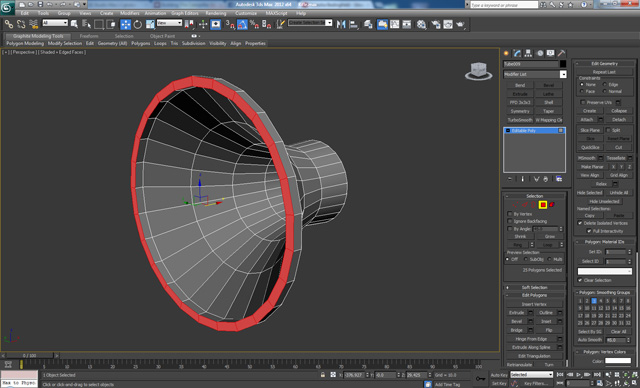Image resolution: width=640 pixels, height=388 pixels.
Task: Open the Display command panel tab
Action: click(551, 53)
